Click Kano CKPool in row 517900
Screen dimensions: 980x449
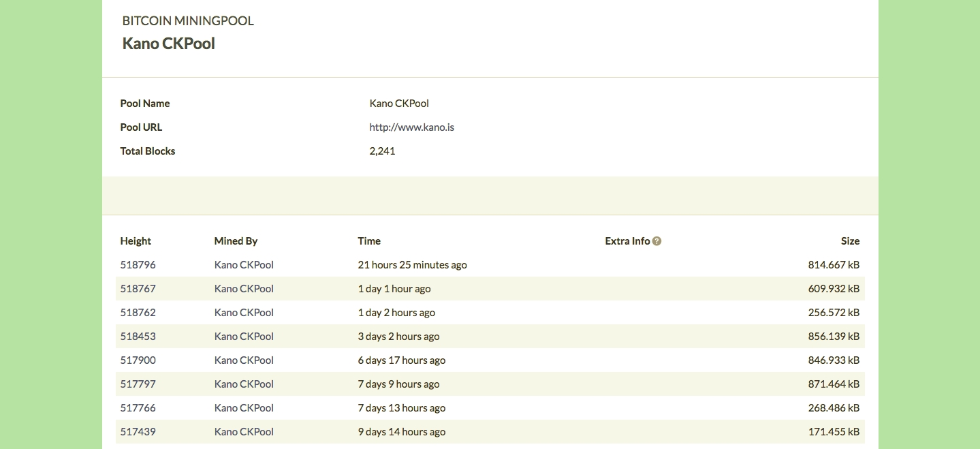(x=244, y=360)
